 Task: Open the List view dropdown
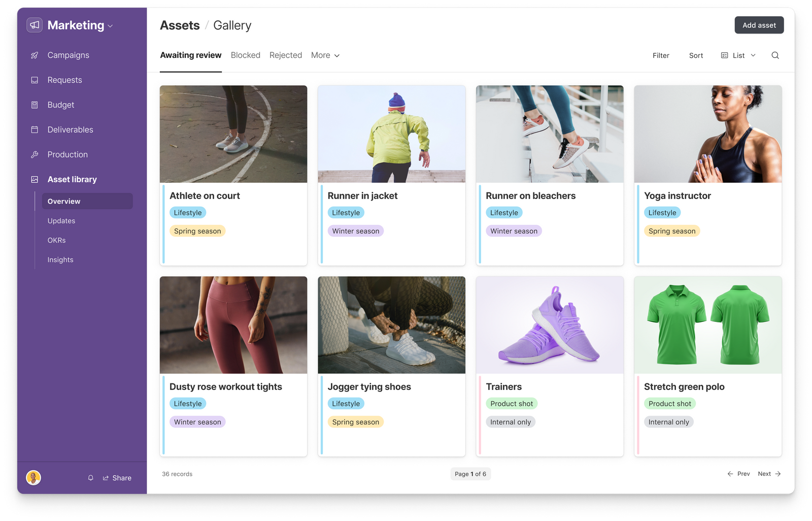tap(738, 55)
